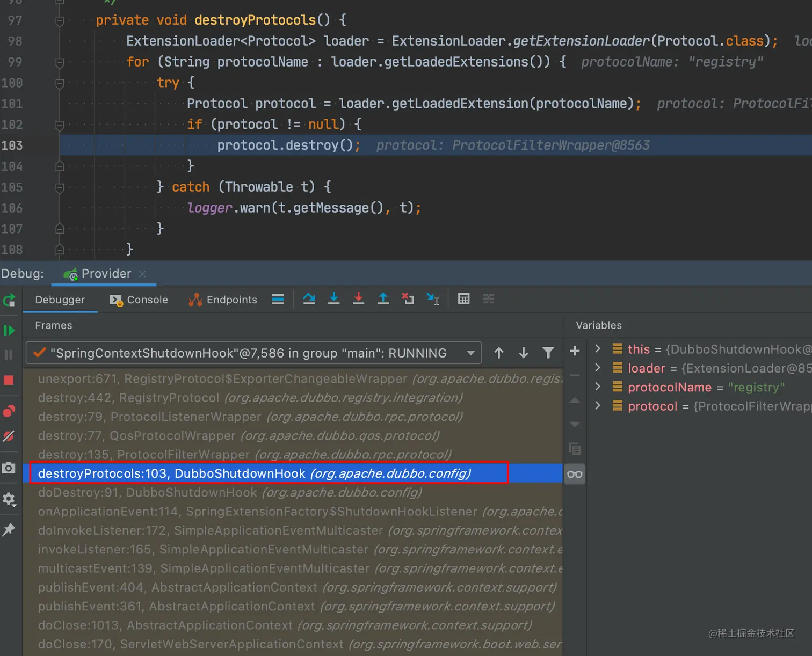812x656 pixels.
Task: Pin the debug tab
Action: point(9,530)
